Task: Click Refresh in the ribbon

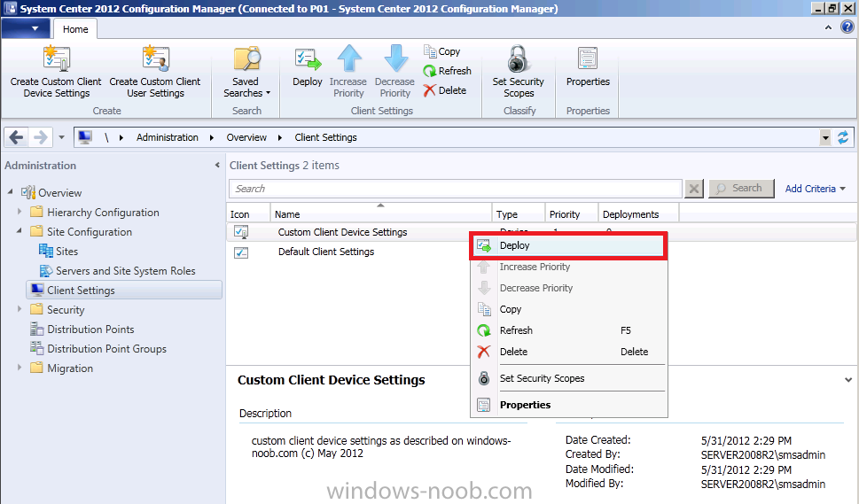Action: tap(447, 71)
